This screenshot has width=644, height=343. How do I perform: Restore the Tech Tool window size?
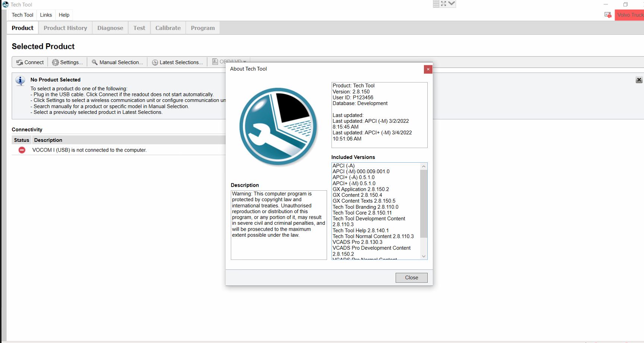(626, 4)
